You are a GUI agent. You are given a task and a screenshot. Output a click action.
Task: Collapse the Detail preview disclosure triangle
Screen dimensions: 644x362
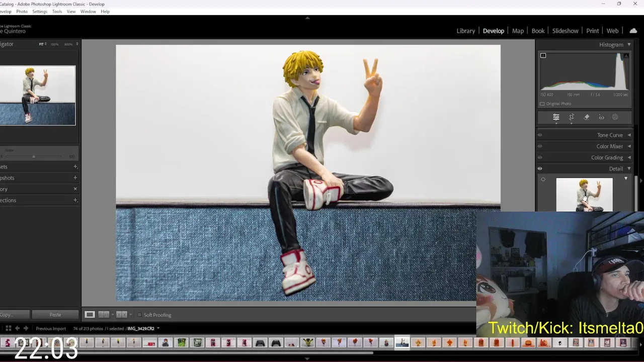[x=626, y=178]
